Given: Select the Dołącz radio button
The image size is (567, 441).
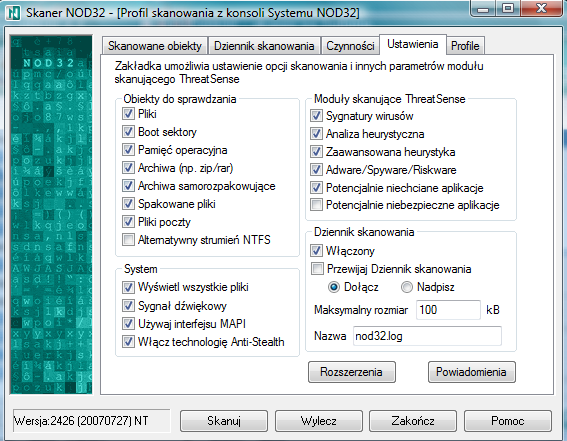Looking at the screenshot, I should point(333,287).
